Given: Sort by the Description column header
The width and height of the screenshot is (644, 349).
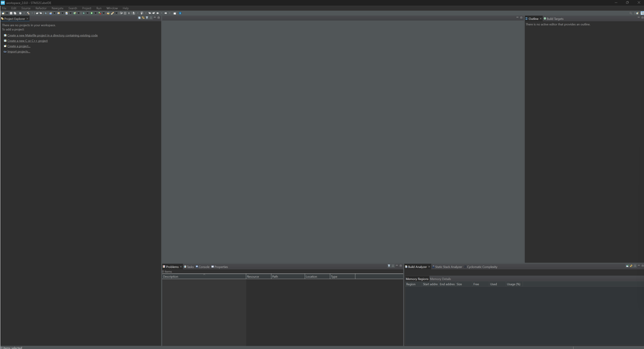Looking at the screenshot, I should point(204,276).
